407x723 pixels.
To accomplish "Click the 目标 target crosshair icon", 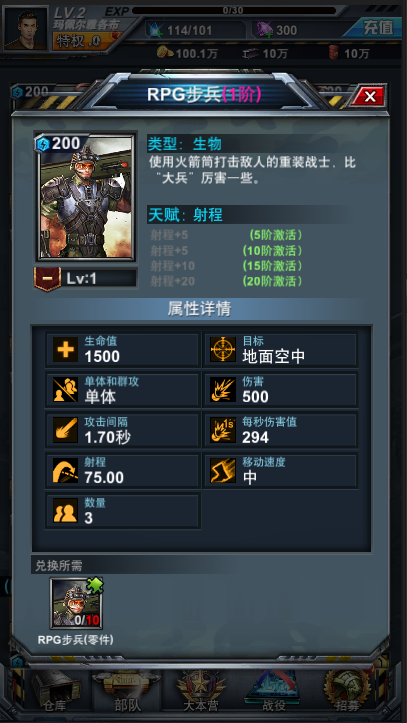I will point(223,350).
